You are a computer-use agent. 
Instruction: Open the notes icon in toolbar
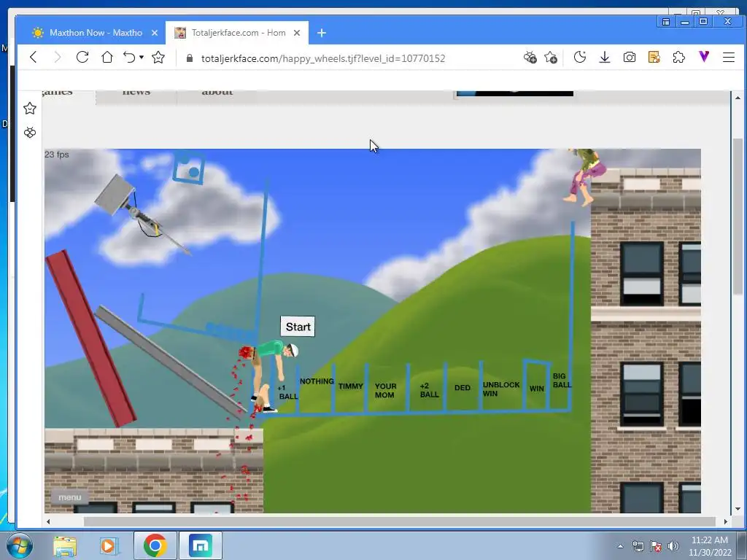point(654,58)
